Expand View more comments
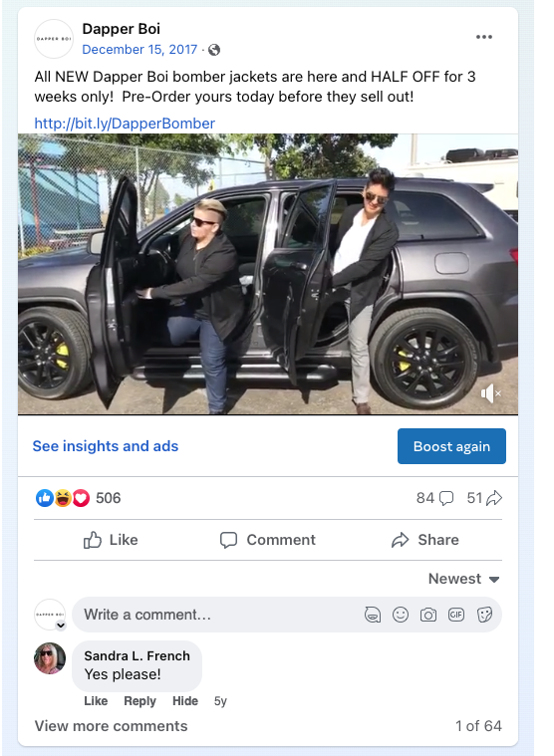Image resolution: width=554 pixels, height=756 pixels. pyautogui.click(x=111, y=726)
